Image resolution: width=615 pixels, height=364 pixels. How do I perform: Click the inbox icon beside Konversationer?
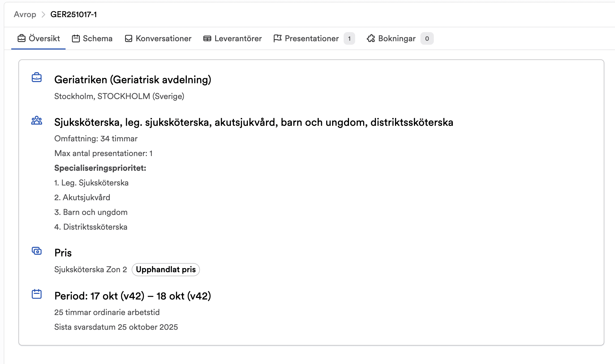point(129,39)
